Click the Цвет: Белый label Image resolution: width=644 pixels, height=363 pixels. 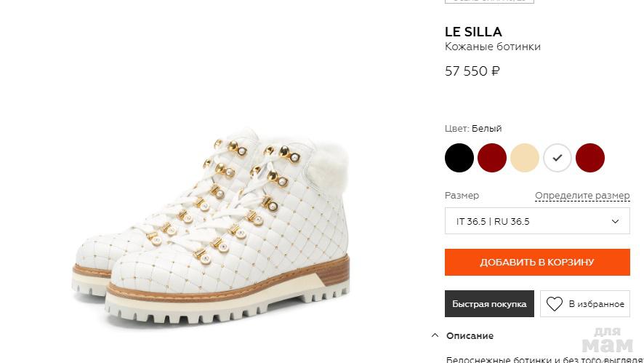pyautogui.click(x=473, y=129)
